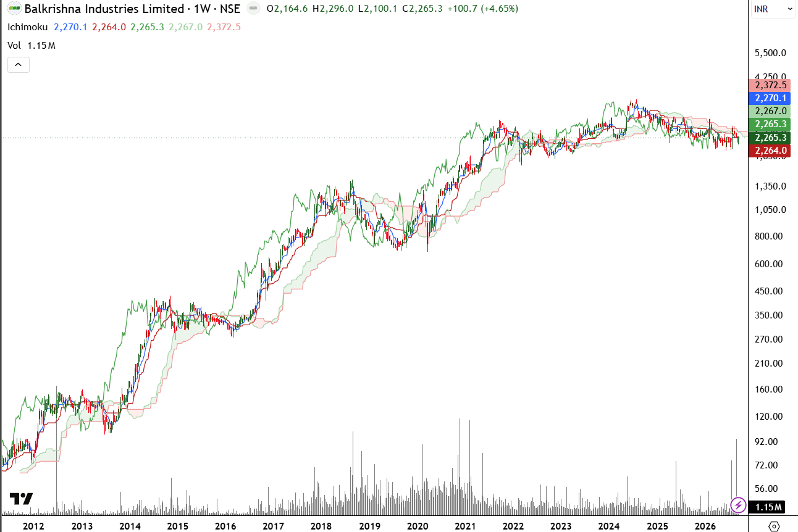Click the 2018 label on time axis
The height and width of the screenshot is (532, 798).
tap(322, 526)
